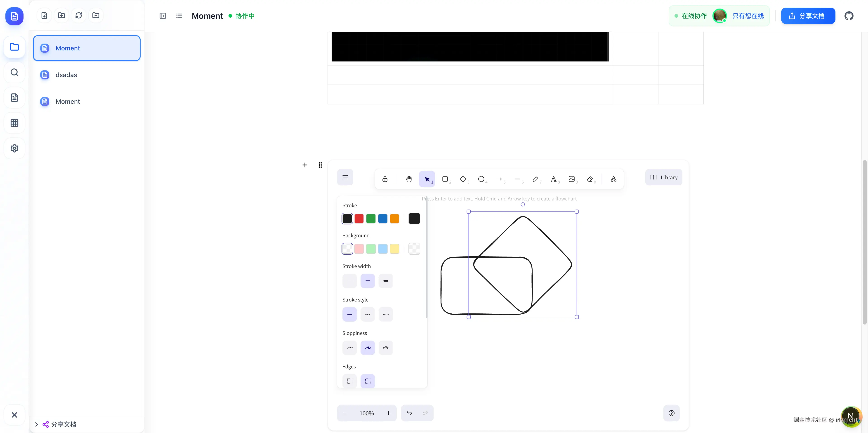This screenshot has height=433, width=868.
Task: Switch to the search sidebar tab
Action: point(14,73)
